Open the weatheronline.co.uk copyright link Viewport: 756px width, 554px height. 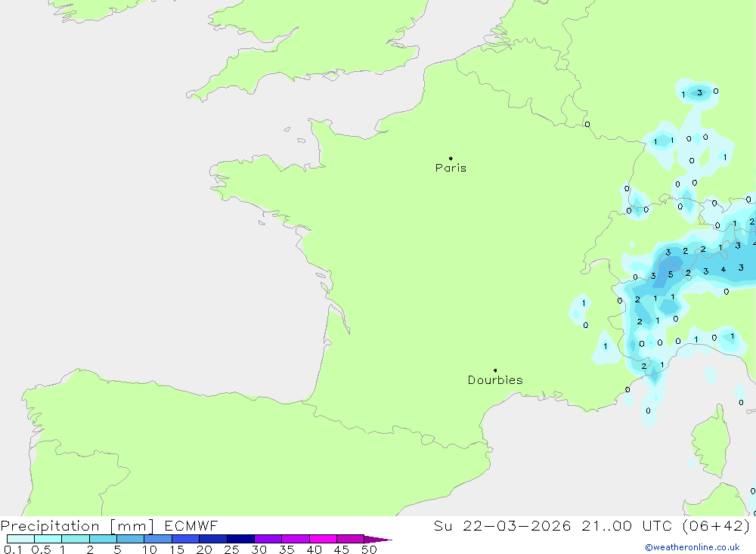(692, 547)
